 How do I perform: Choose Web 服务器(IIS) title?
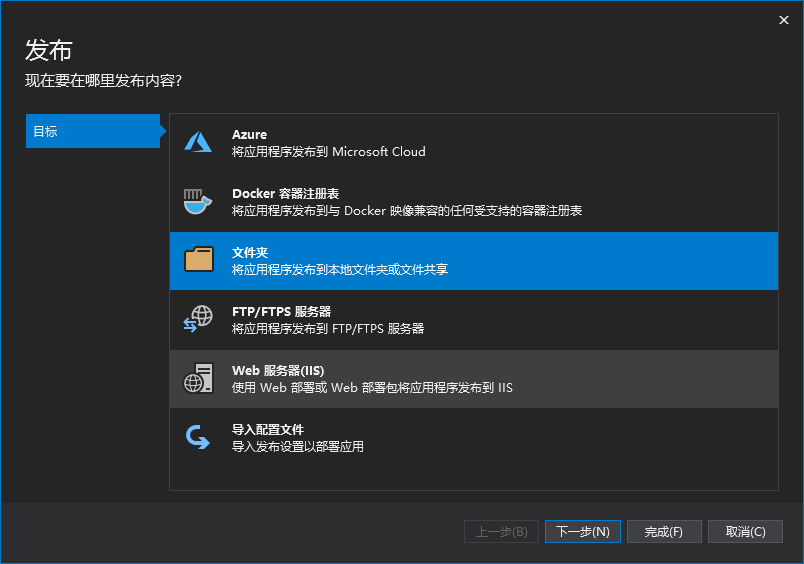pyautogui.click(x=278, y=371)
